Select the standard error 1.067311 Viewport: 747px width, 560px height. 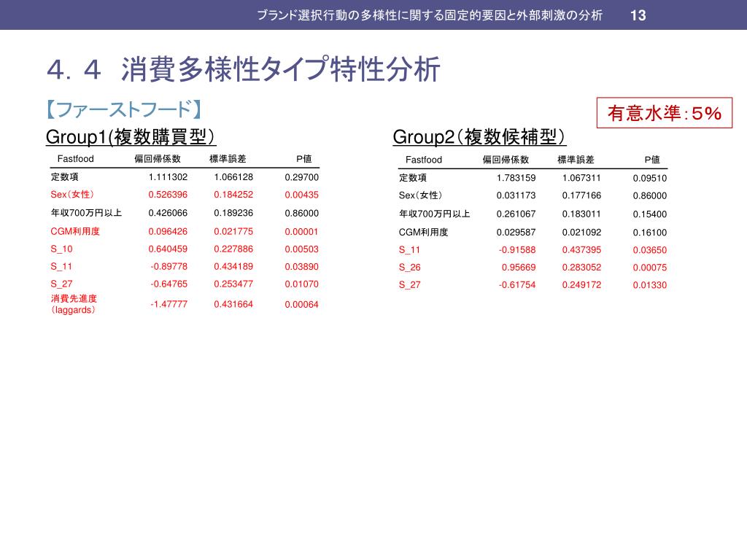[581, 178]
